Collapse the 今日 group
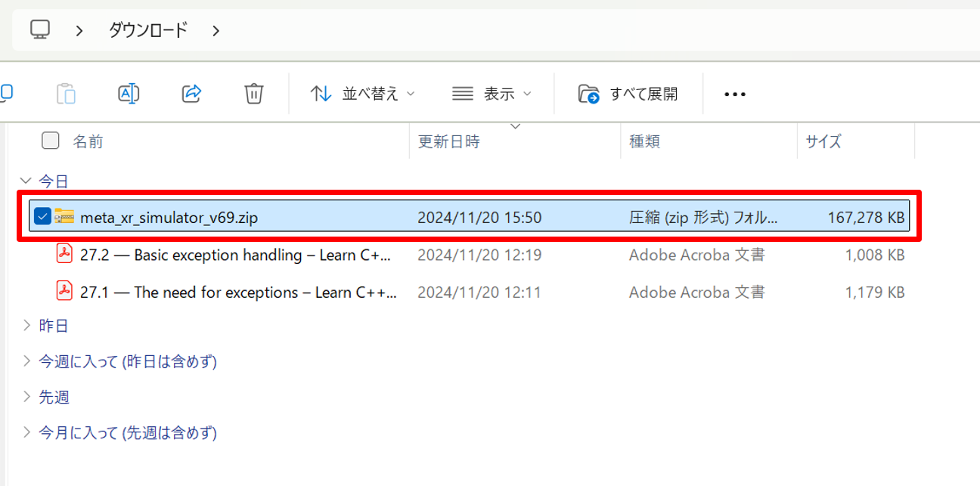This screenshot has width=980, height=486. (x=26, y=181)
